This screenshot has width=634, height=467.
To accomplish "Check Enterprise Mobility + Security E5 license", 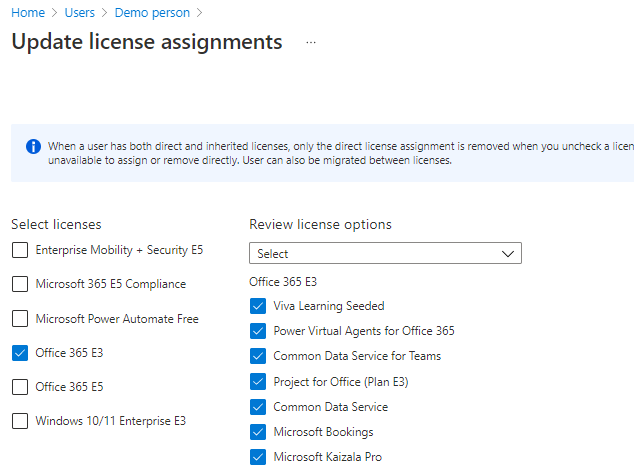I will [x=20, y=250].
